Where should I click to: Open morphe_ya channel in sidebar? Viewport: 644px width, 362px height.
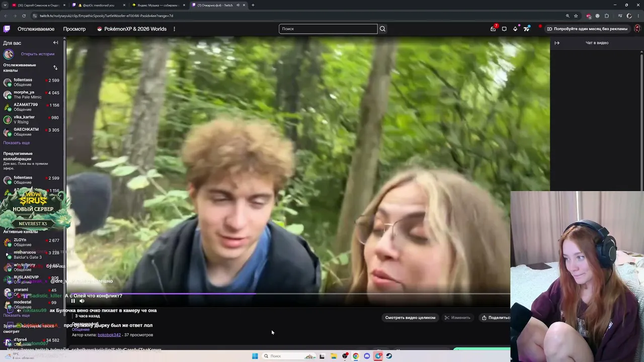[x=31, y=95]
